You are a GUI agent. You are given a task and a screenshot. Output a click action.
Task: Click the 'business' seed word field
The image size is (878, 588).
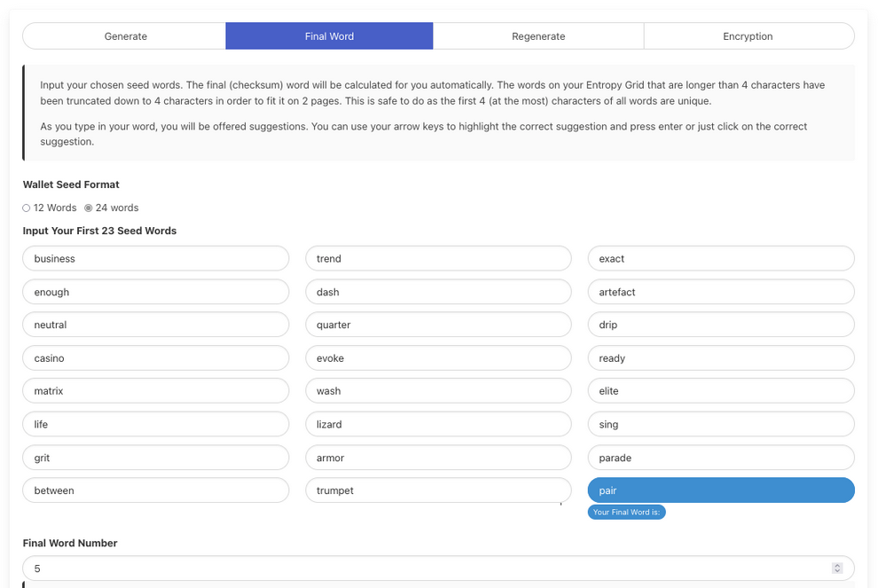(x=155, y=258)
